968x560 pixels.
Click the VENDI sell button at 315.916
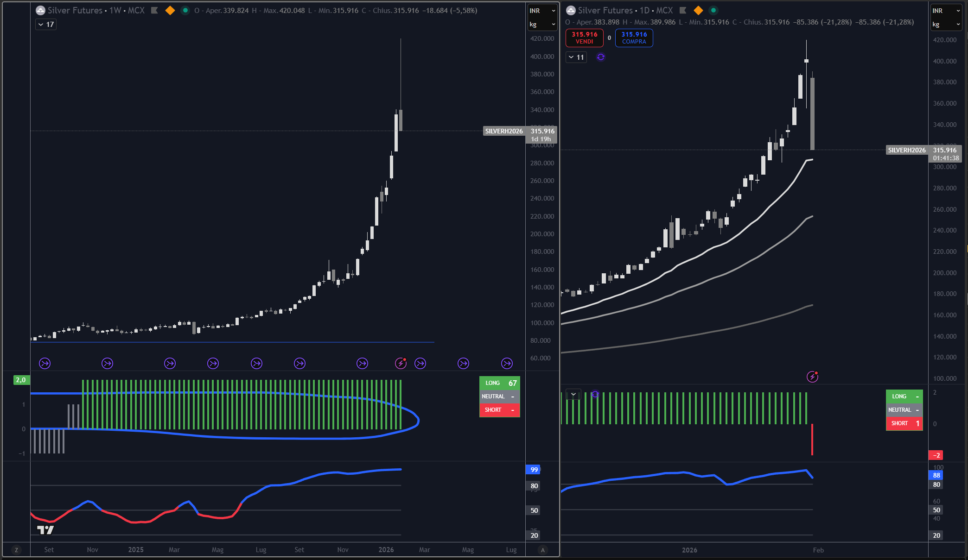584,38
